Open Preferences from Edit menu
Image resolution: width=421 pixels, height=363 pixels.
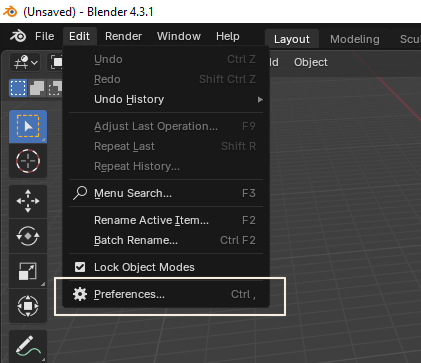pos(166,294)
